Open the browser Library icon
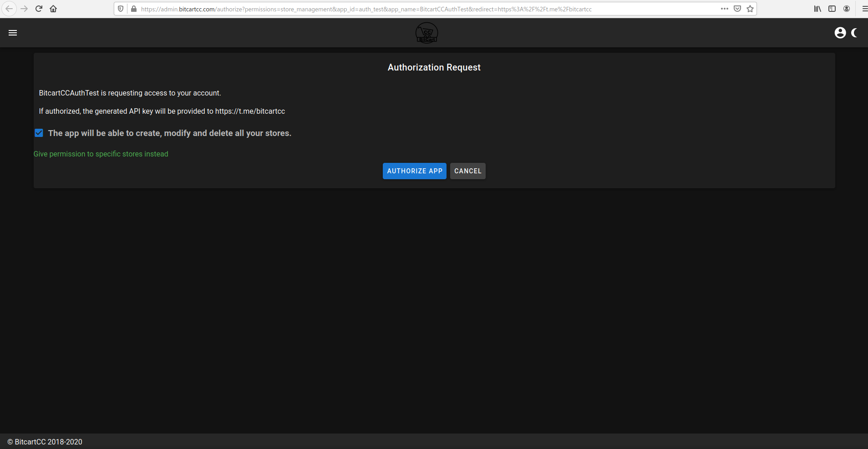This screenshot has height=449, width=868. click(817, 9)
